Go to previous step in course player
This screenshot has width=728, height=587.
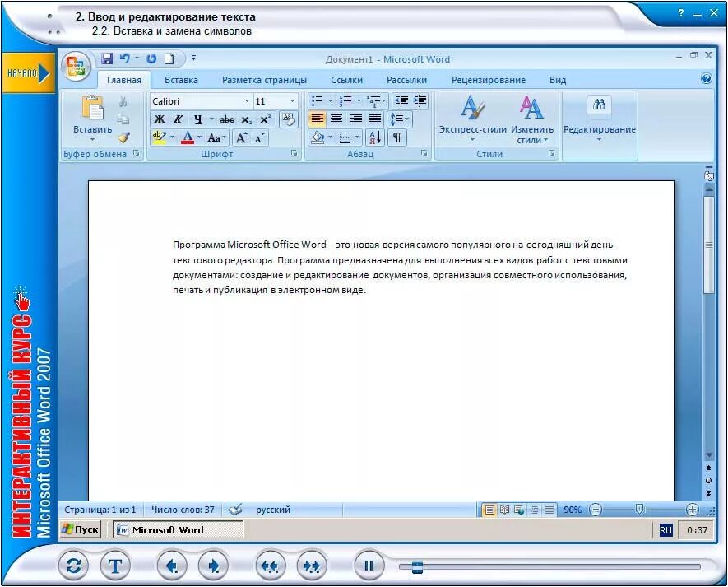click(172, 566)
